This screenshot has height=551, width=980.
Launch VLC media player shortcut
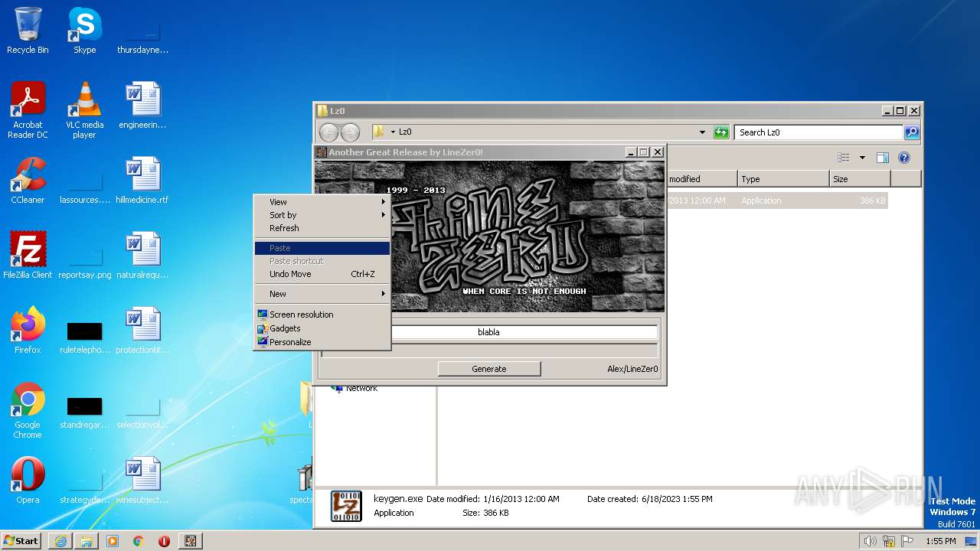(84, 110)
